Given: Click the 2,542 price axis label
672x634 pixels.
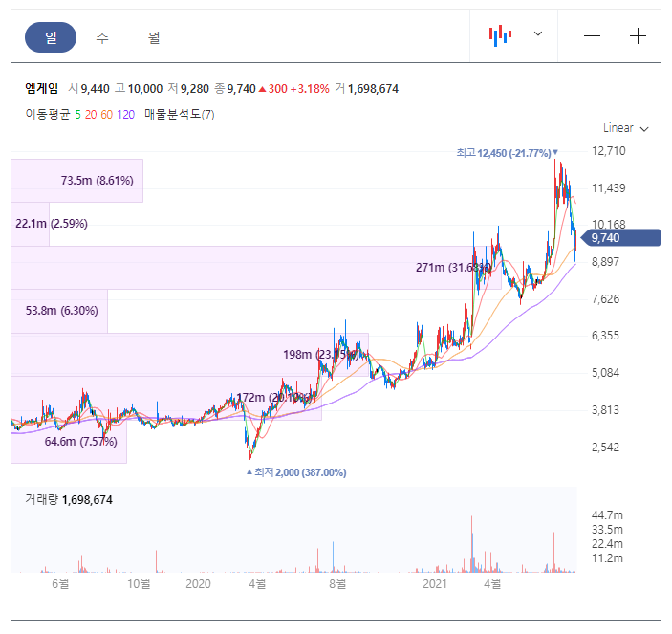Looking at the screenshot, I should [606, 448].
